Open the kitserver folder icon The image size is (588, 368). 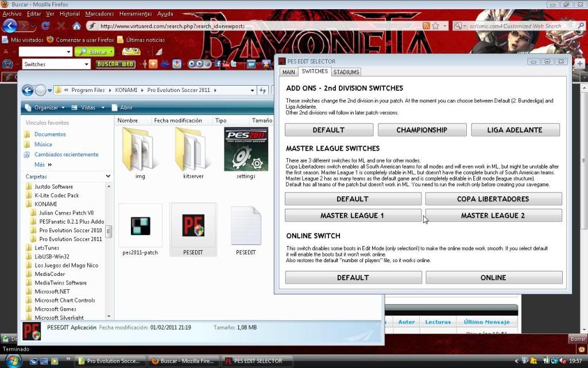pos(192,149)
